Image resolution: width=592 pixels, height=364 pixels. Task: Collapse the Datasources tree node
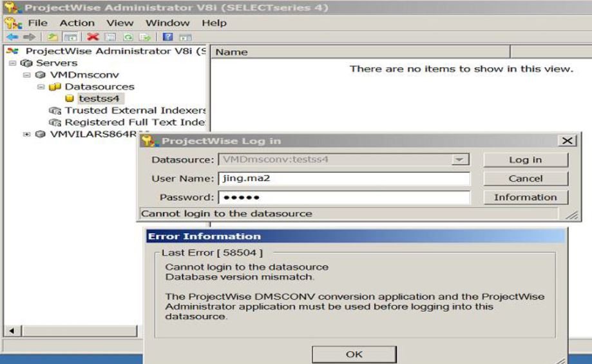tap(41, 87)
